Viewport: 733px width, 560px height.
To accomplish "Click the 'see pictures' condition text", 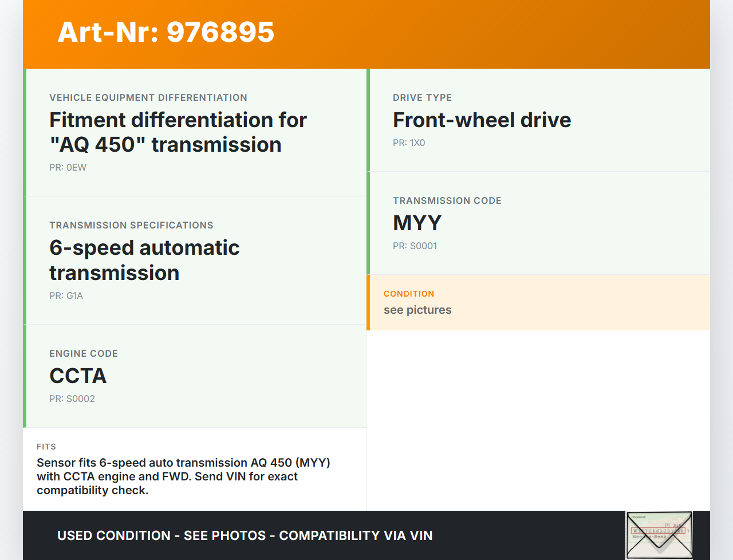I will pyautogui.click(x=417, y=310).
